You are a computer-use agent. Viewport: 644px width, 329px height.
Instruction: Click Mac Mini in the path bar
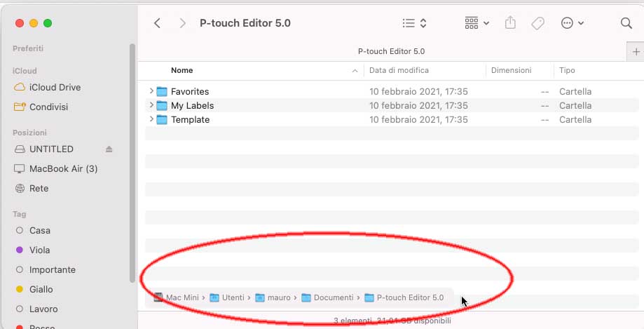pos(176,297)
